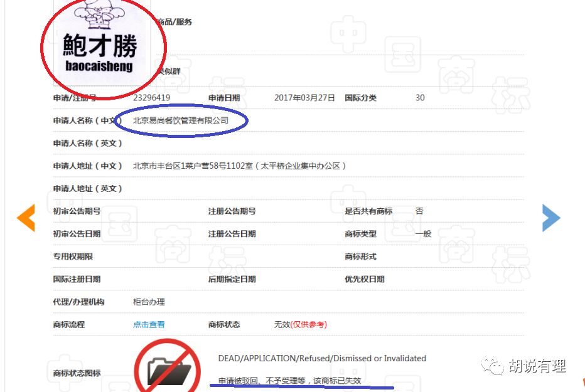The image size is (585, 392).
Task: Go to previous trademark with orange arrow
Action: (x=26, y=218)
